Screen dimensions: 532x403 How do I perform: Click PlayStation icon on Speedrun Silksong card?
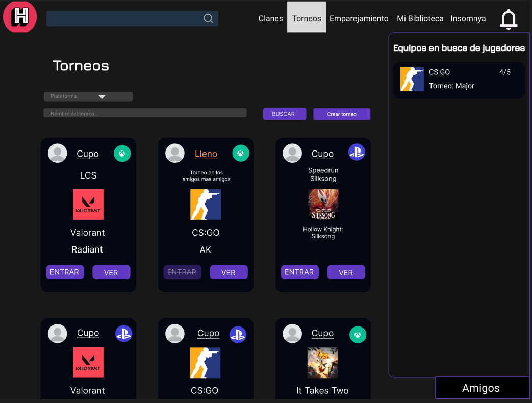pyautogui.click(x=357, y=153)
